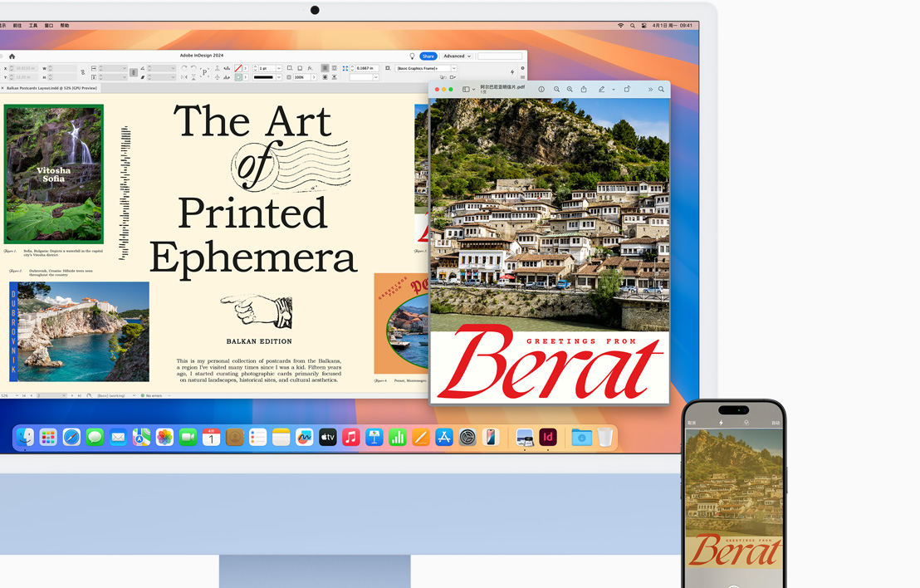Screen dimensions: 920x588
Task: Click the Rotate icon in Preview
Action: point(627,90)
